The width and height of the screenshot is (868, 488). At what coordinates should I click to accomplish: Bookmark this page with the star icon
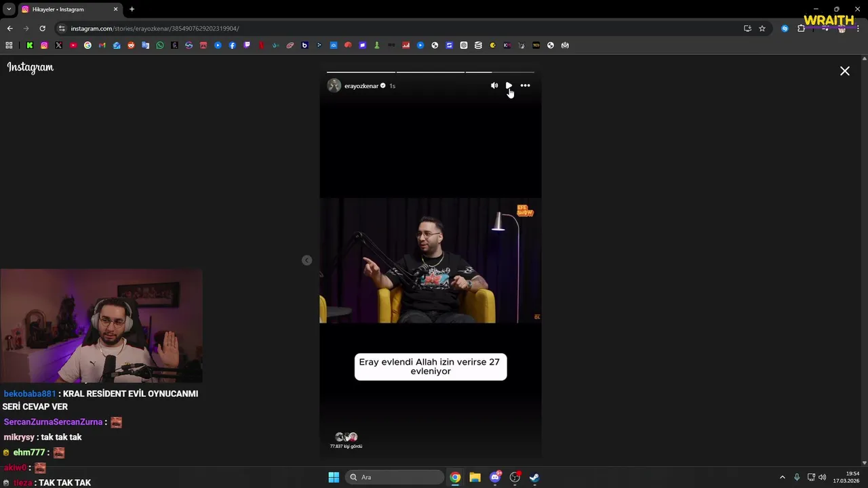(762, 28)
